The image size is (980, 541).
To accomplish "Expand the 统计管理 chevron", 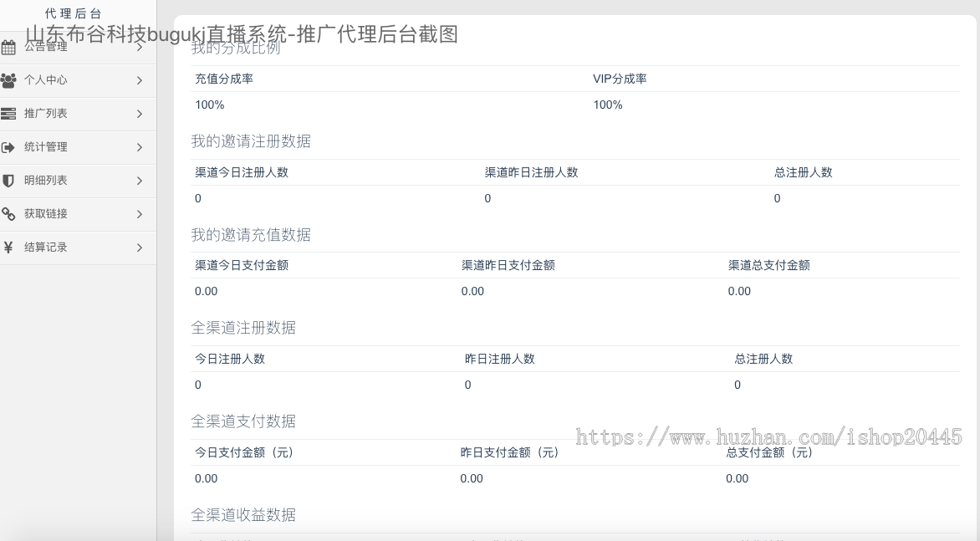I will point(140,147).
